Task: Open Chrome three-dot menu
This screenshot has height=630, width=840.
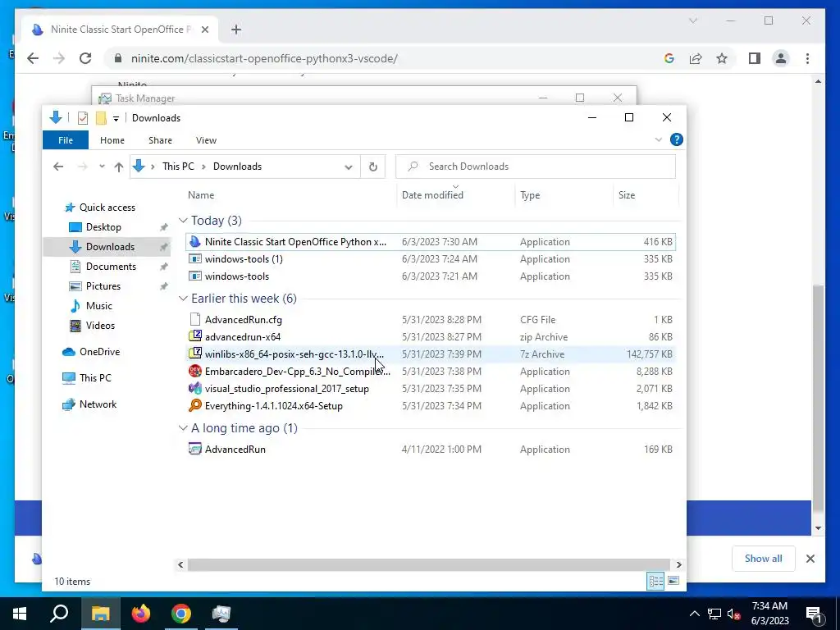Action: coord(808,58)
